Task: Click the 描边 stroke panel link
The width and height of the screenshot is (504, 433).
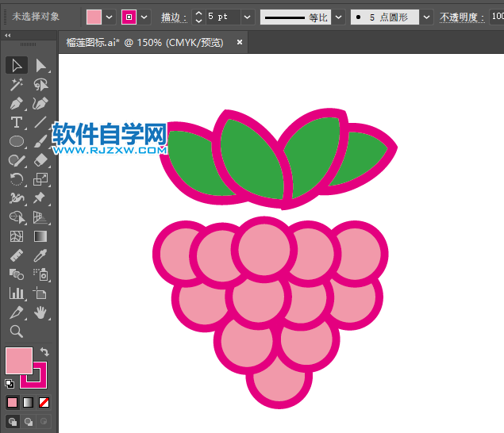Action: (x=173, y=17)
